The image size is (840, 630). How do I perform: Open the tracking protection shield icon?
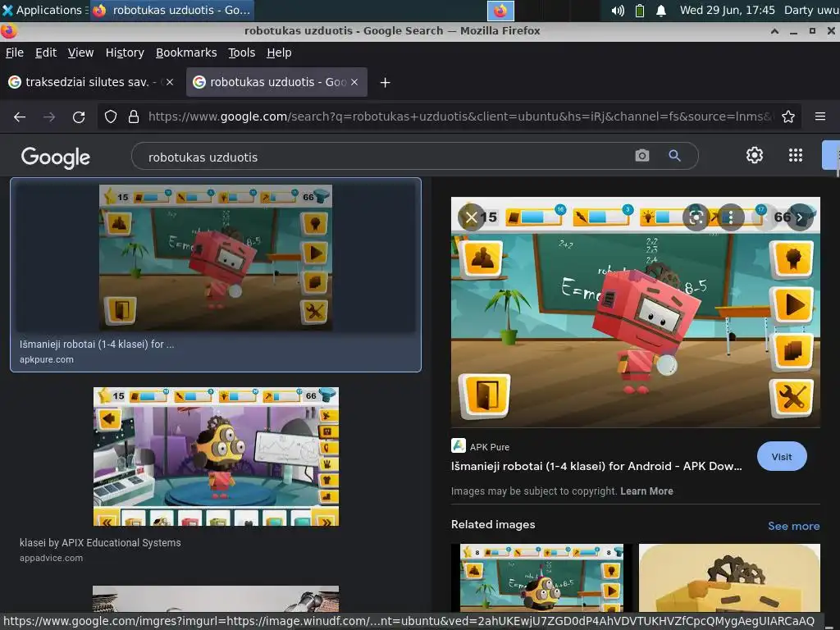[x=111, y=116]
